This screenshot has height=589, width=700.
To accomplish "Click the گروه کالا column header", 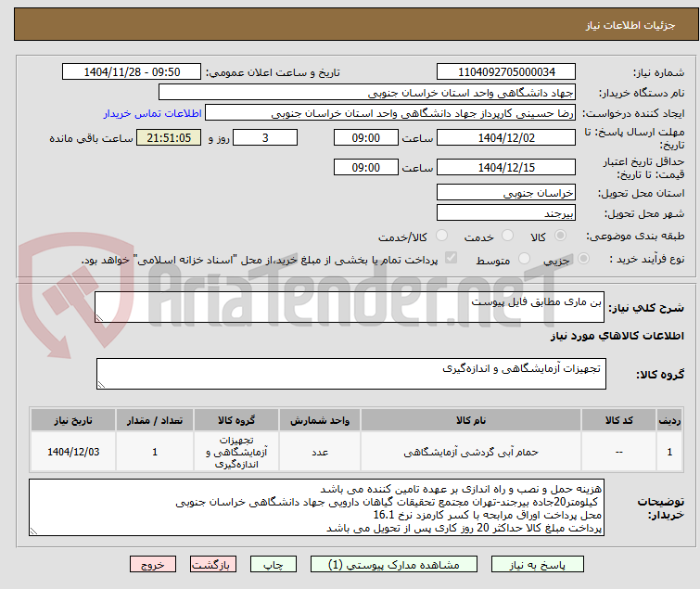I will coord(236,420).
